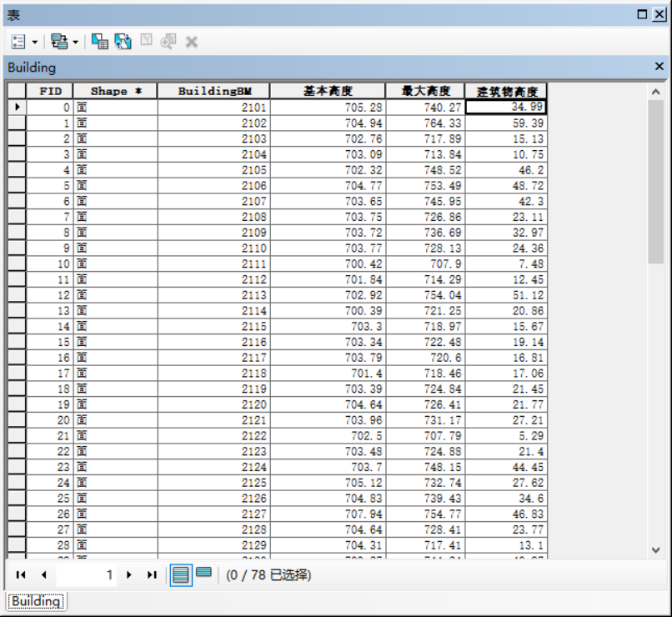Click cell value 731.17
The image size is (672, 617).
425,420
